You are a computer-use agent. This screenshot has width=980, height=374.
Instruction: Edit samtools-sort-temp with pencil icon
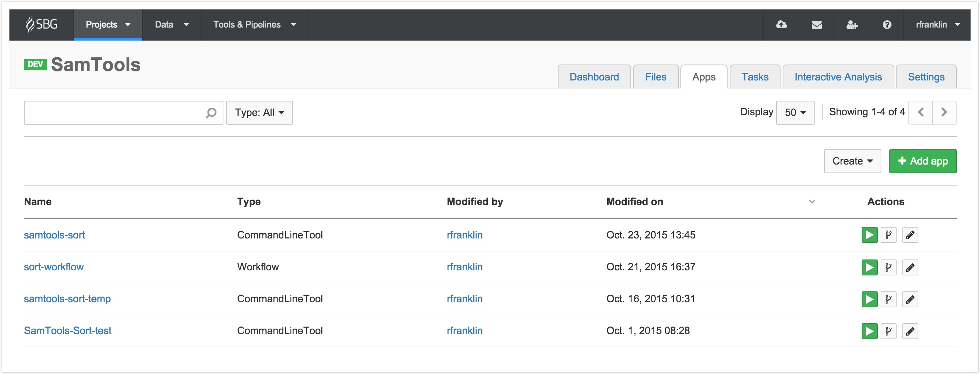tap(910, 299)
